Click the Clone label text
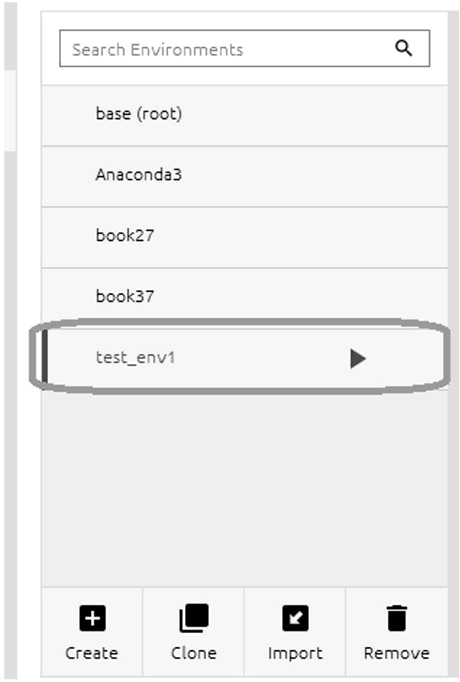 point(194,653)
